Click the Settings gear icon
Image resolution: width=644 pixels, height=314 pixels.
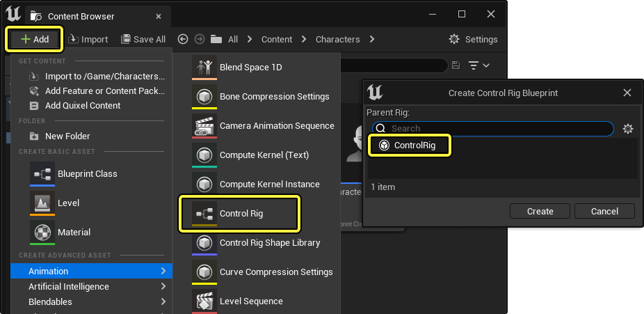pos(454,40)
